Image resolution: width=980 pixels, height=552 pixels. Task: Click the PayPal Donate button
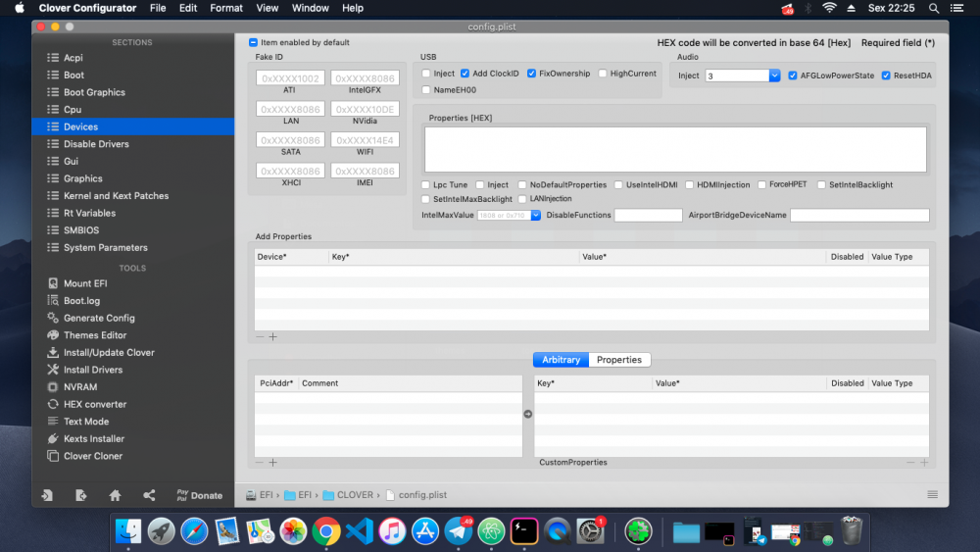pos(199,495)
